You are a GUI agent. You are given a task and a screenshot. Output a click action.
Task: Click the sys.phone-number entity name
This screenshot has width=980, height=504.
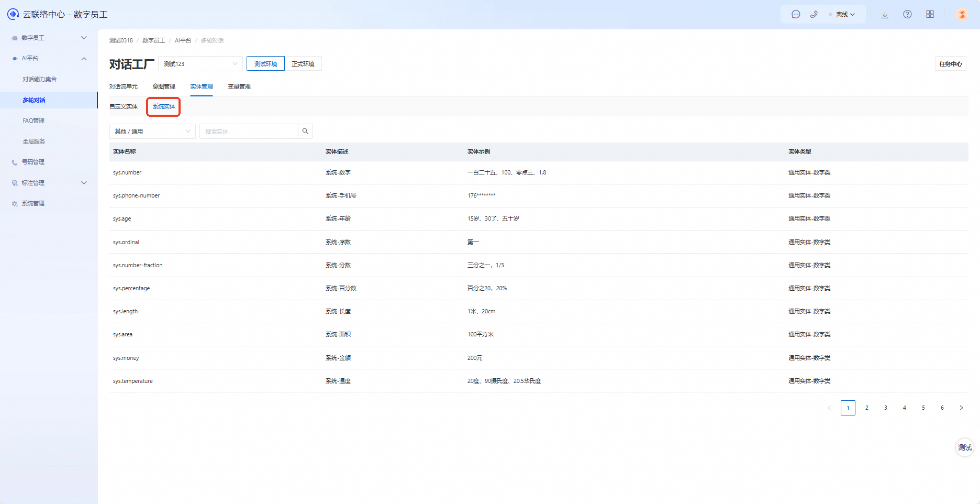[136, 195]
